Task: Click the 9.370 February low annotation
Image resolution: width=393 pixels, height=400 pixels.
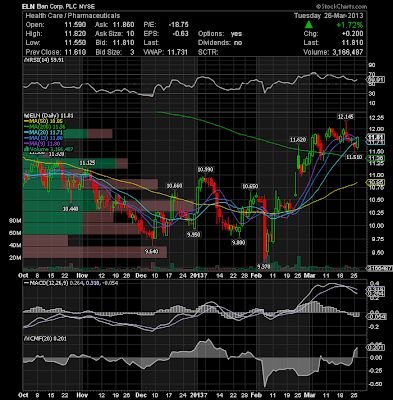Action: click(263, 266)
